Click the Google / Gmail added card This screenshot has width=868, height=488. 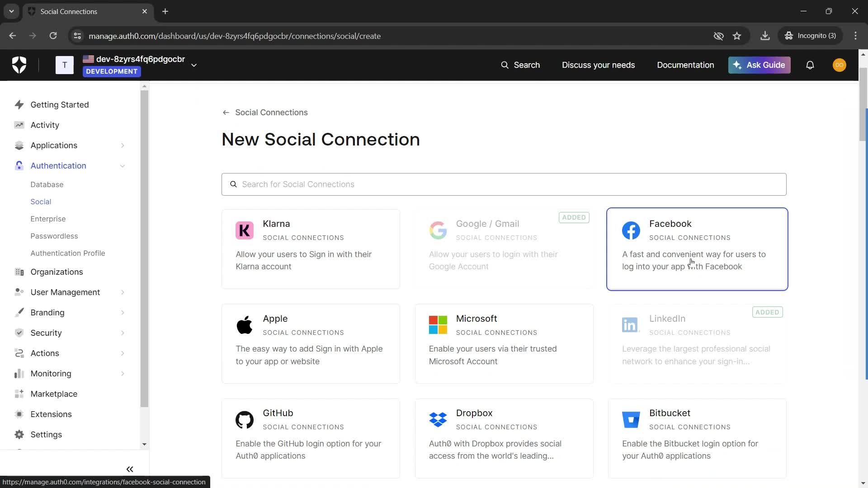coord(504,249)
